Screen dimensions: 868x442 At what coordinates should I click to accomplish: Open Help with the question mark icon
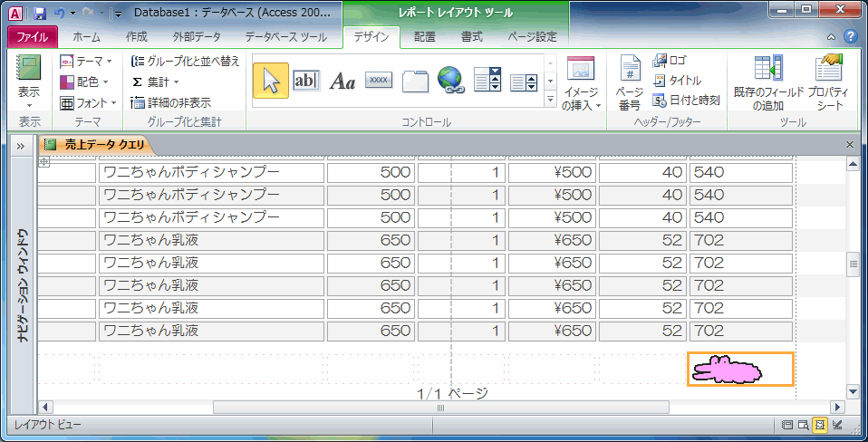click(x=850, y=36)
